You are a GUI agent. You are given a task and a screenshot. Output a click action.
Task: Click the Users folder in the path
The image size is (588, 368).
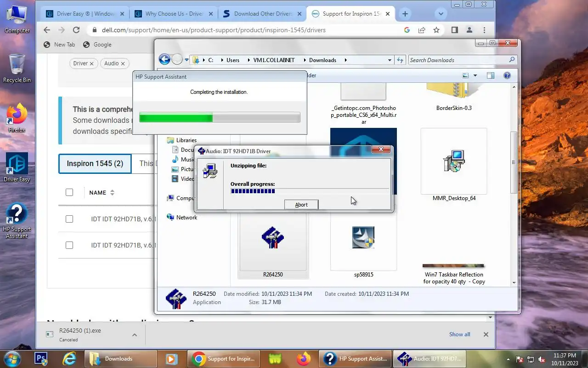[x=233, y=60]
